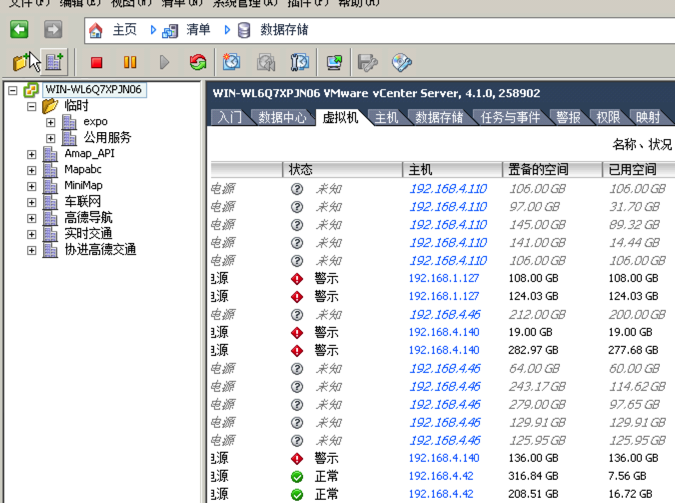Click alert icon in first 192.168.1.127 row
The width and height of the screenshot is (675, 503).
point(297,279)
